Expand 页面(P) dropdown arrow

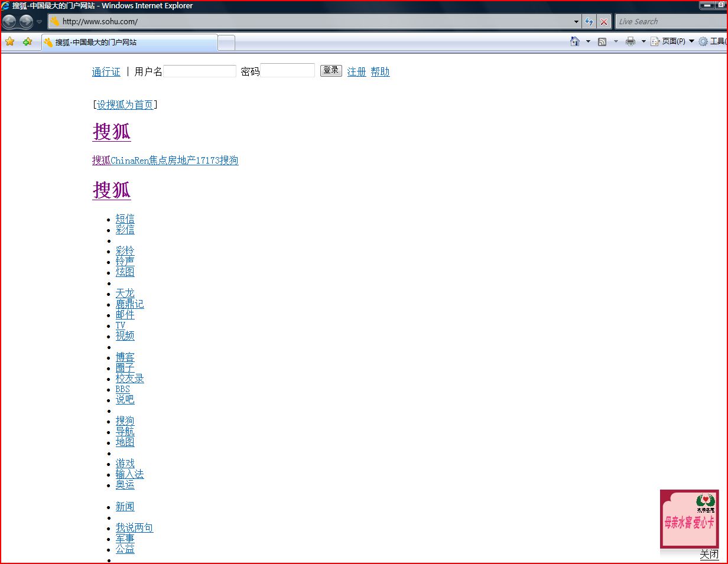pyautogui.click(x=691, y=41)
